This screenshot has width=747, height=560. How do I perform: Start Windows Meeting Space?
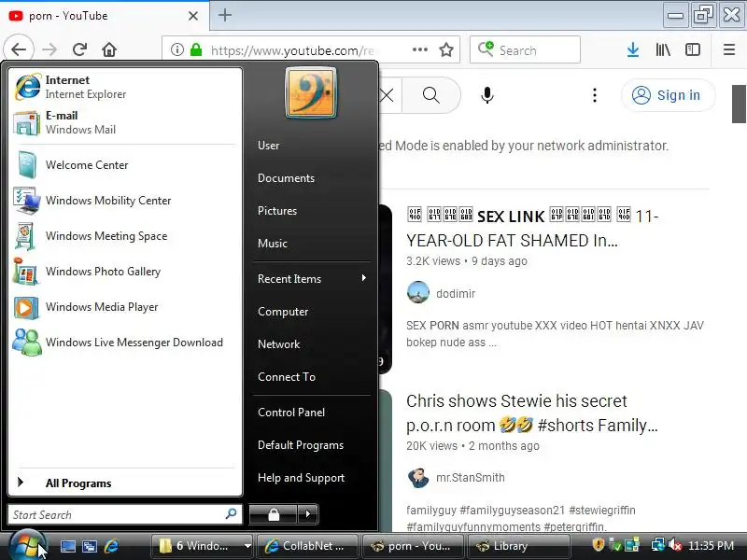click(125, 236)
